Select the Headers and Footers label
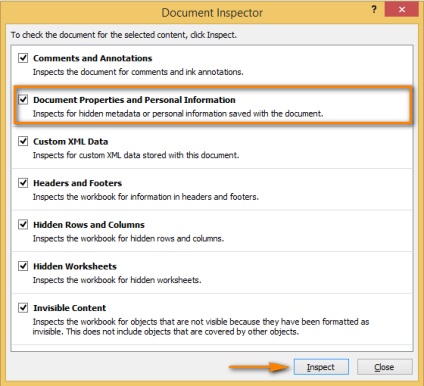 (78, 183)
